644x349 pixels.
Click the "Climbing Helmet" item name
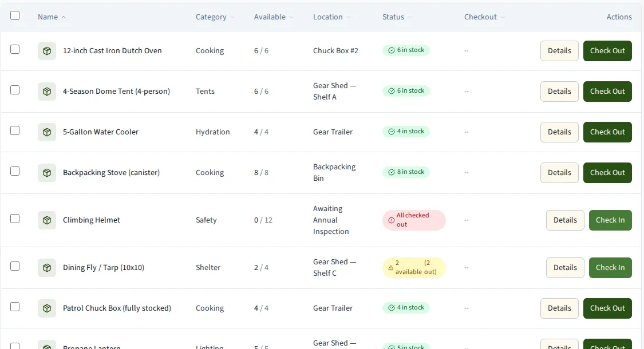[x=92, y=220]
